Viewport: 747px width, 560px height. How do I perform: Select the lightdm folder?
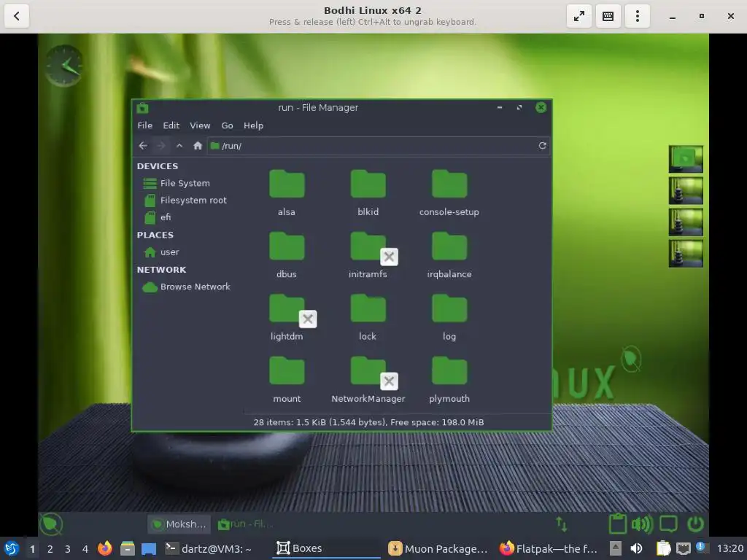(287, 318)
